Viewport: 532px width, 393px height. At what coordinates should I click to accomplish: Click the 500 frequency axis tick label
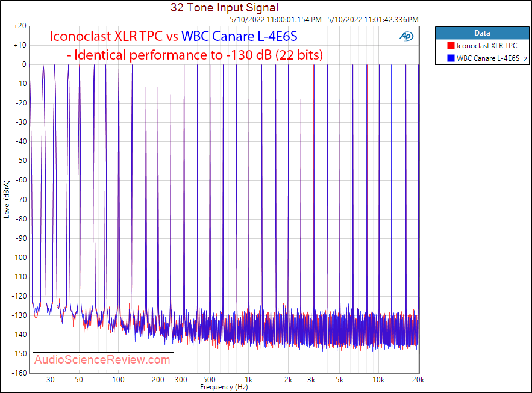tap(209, 380)
